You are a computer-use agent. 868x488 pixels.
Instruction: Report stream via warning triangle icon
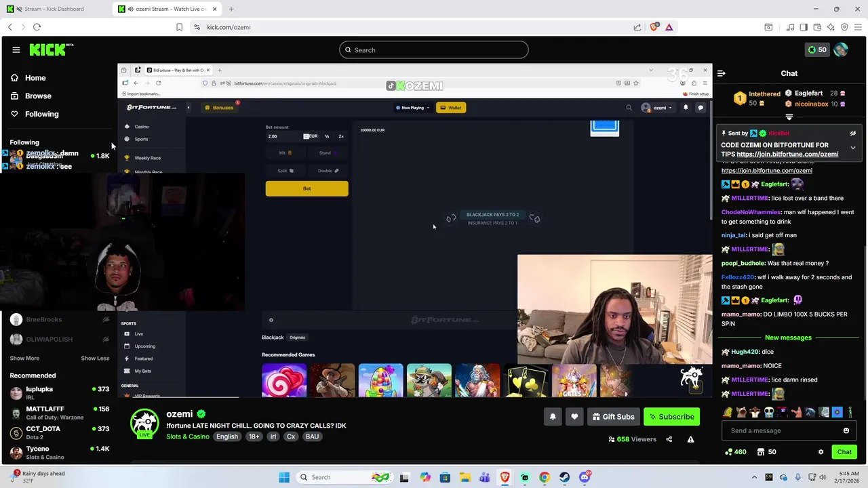click(690, 439)
